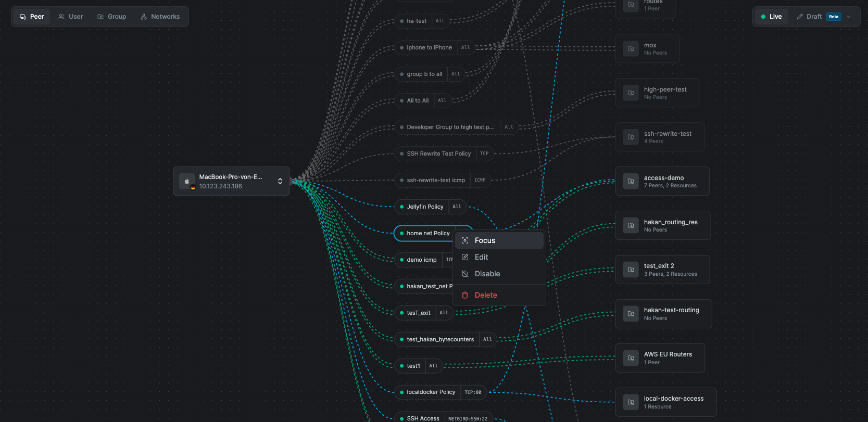Screen dimensions: 868x422
Task: Click the tesT_exit policy node
Action: tap(424, 313)
